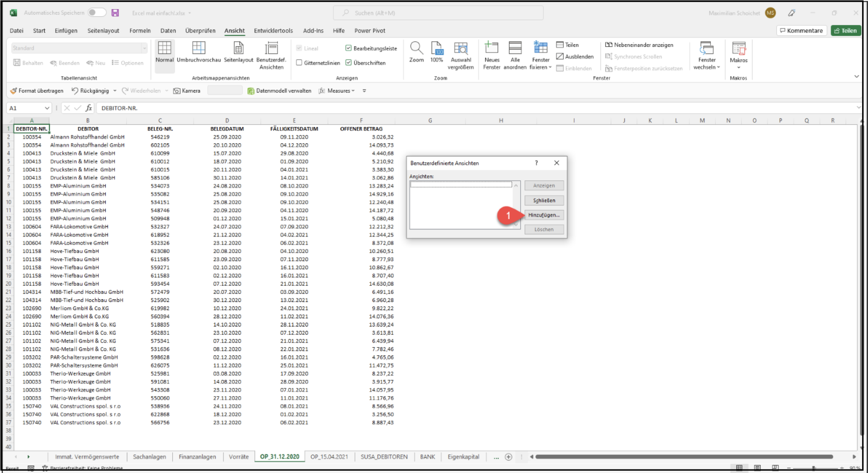The image size is (868, 473).
Task: Click the fx insert function icon
Action: pos(89,108)
